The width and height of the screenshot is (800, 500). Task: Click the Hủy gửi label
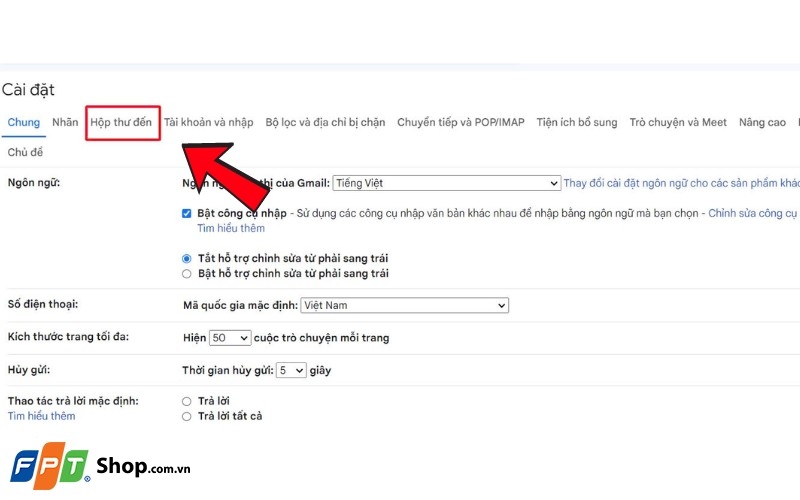click(29, 370)
